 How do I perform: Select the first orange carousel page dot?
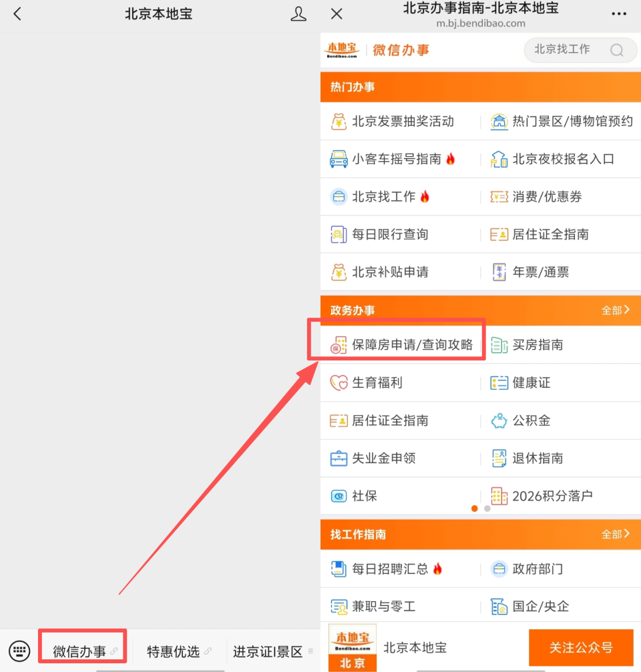point(474,509)
